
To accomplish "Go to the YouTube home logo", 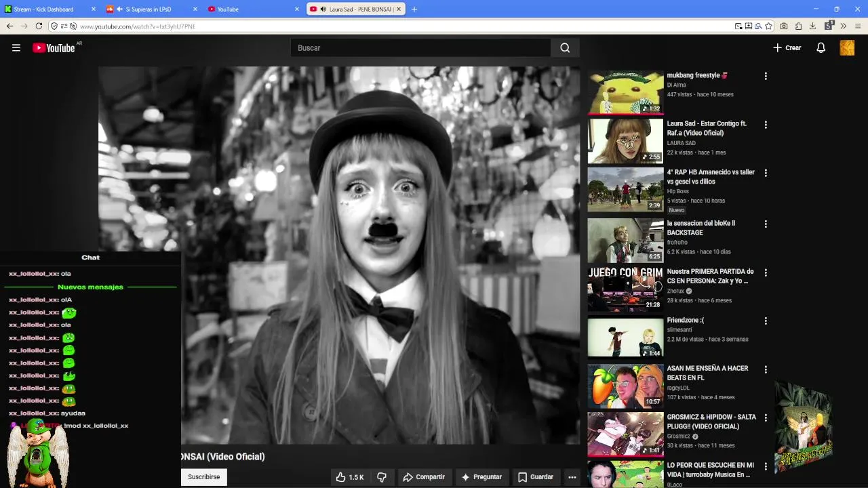I will (54, 48).
